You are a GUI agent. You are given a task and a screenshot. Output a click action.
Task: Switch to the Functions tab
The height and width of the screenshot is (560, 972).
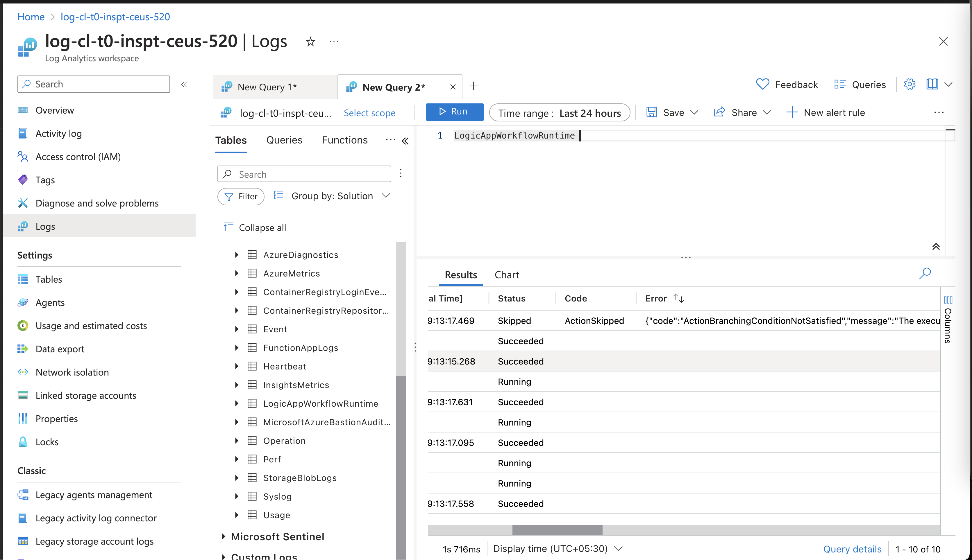[x=345, y=140]
